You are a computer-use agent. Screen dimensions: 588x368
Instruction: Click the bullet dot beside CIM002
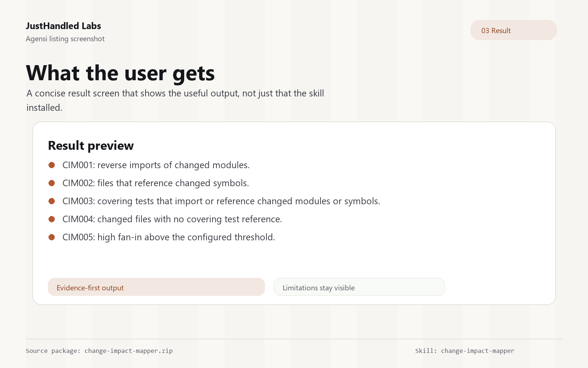click(x=52, y=183)
